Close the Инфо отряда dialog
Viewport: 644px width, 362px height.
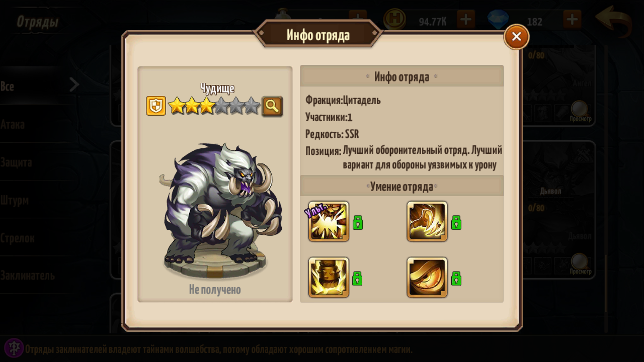516,37
